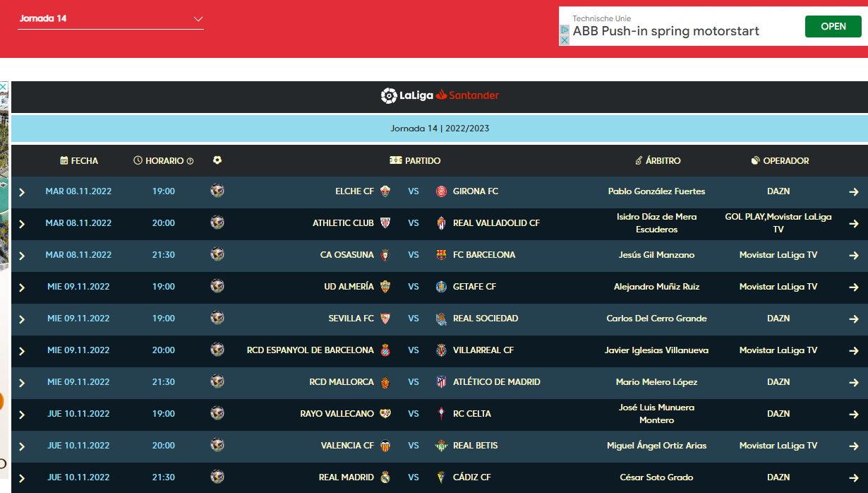The image size is (868, 493).
Task: Click the LaLiga Santander logo
Action: click(x=440, y=95)
